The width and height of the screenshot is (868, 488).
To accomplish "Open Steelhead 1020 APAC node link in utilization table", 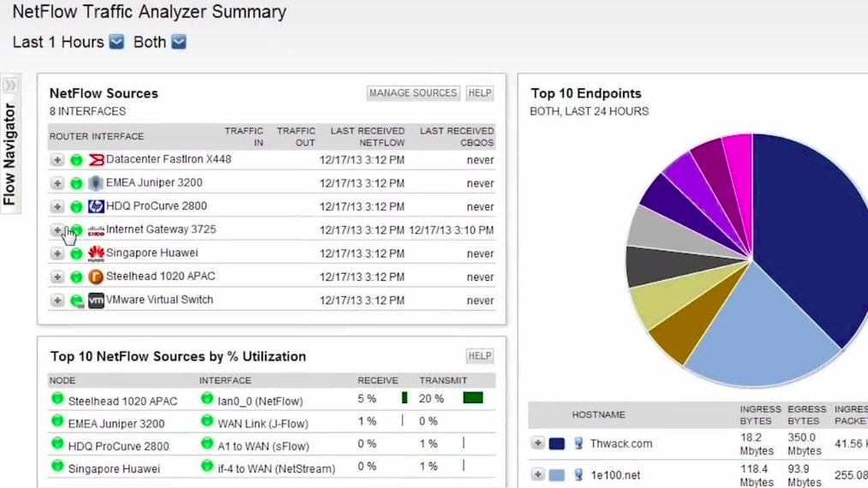I will point(123,402).
